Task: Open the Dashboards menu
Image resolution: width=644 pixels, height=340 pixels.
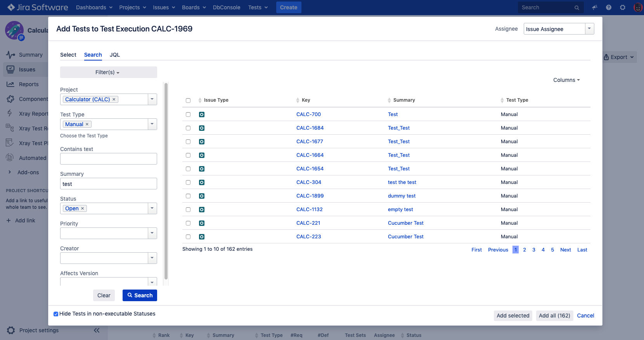Action: click(x=94, y=7)
